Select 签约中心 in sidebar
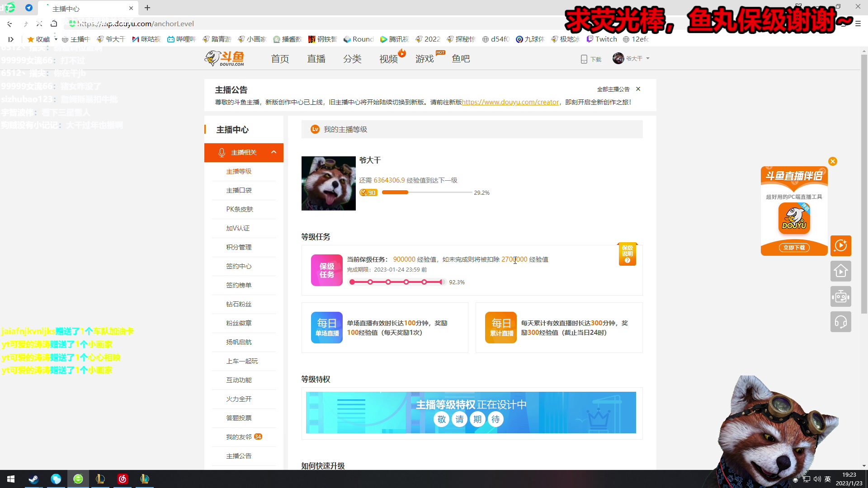 (239, 266)
